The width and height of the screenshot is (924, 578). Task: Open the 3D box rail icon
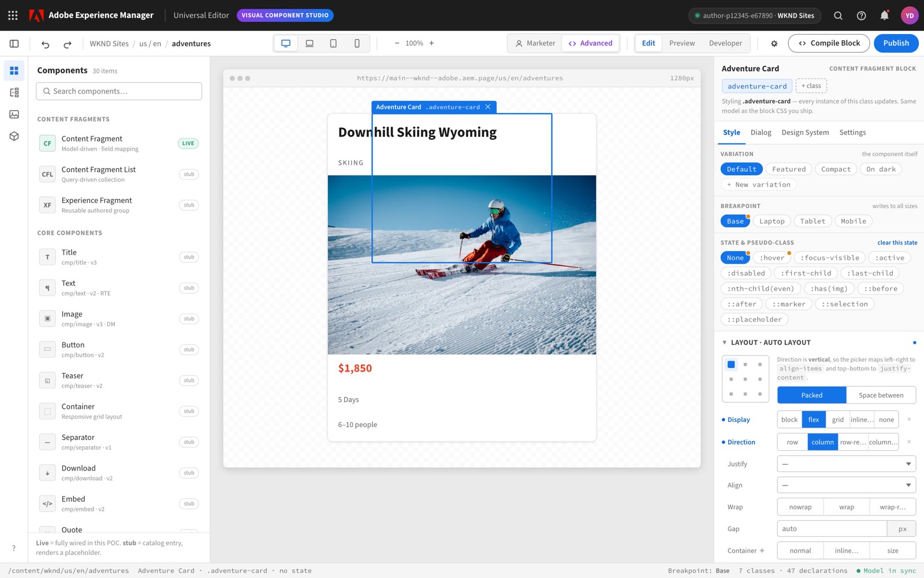[14, 136]
